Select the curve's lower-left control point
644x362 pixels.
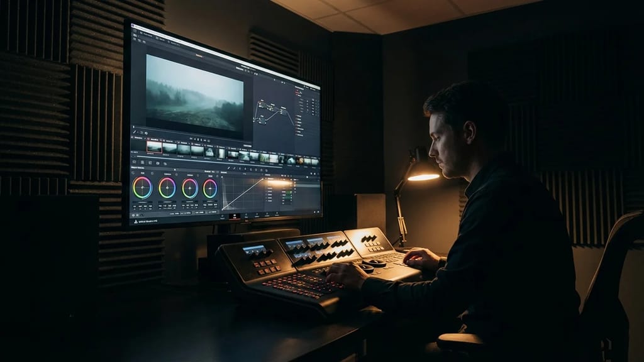click(222, 209)
